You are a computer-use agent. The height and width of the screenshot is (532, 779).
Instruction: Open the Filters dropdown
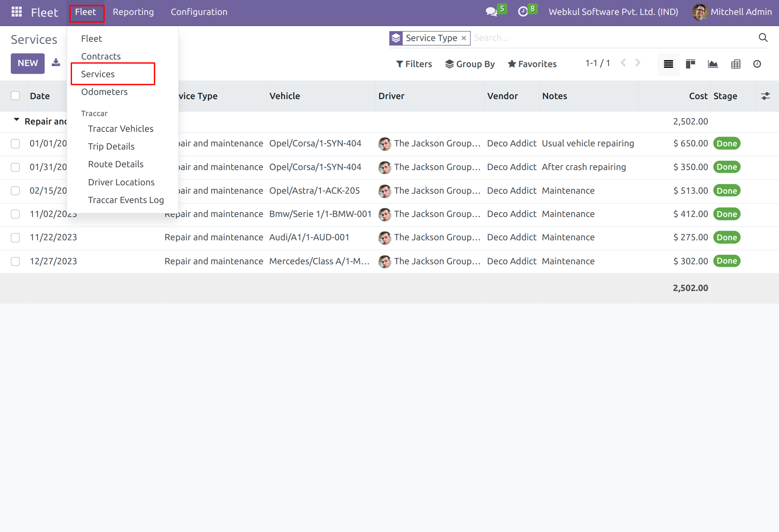point(414,64)
